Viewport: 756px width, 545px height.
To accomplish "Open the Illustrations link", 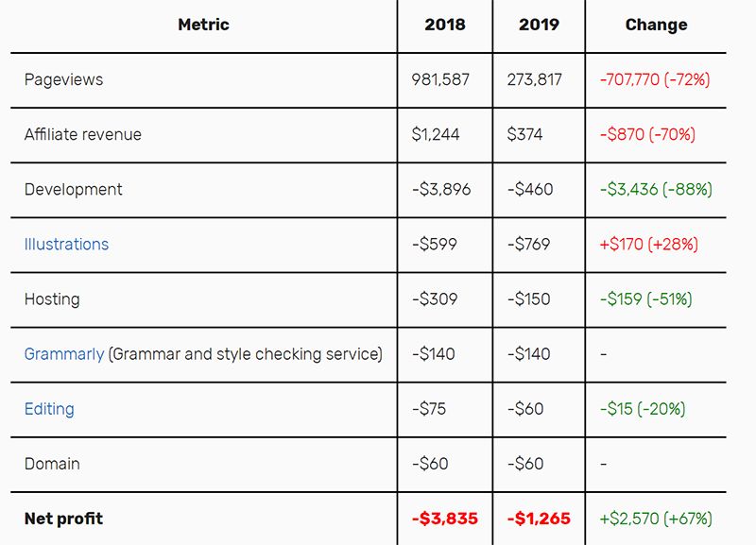I will [66, 245].
